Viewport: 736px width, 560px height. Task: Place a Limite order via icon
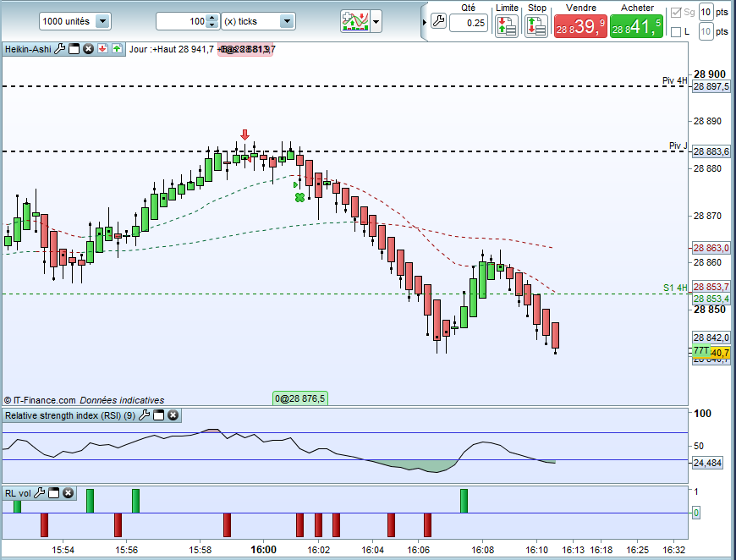[x=507, y=26]
